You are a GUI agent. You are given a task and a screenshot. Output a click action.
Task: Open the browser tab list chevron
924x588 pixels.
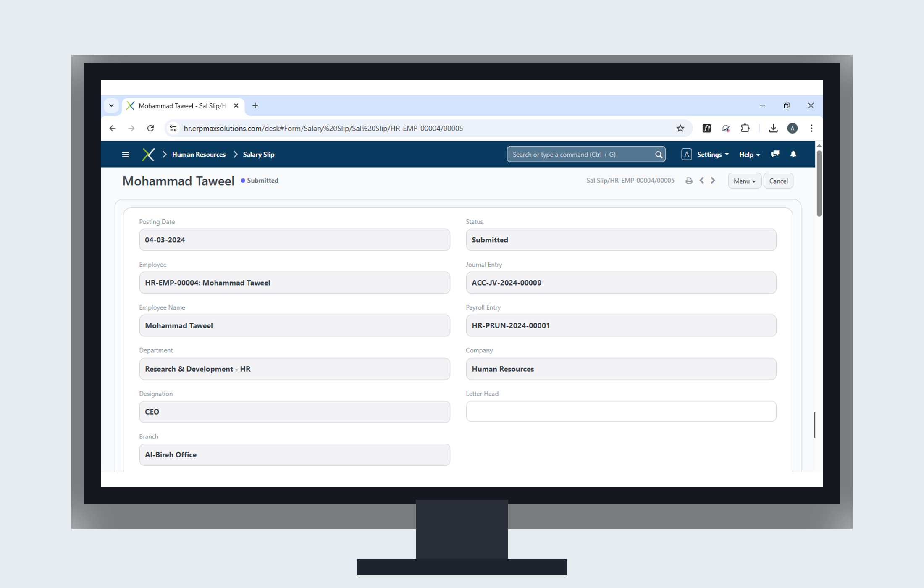[x=111, y=106]
